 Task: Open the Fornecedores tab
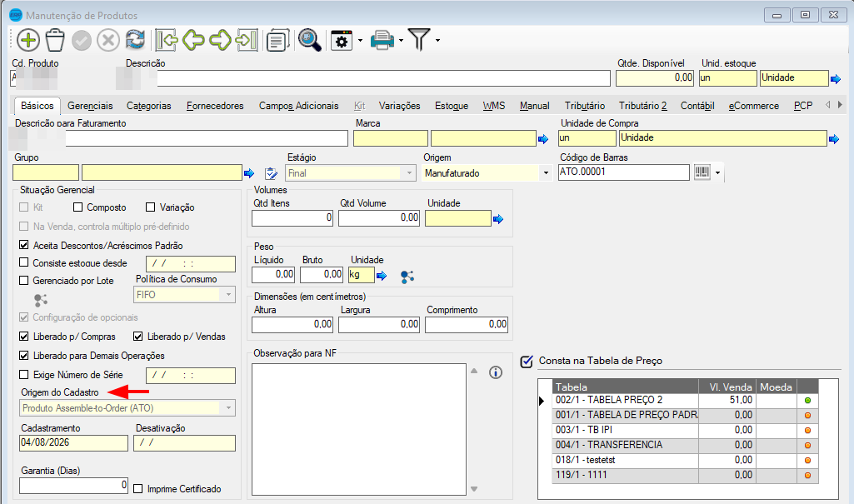pos(215,106)
